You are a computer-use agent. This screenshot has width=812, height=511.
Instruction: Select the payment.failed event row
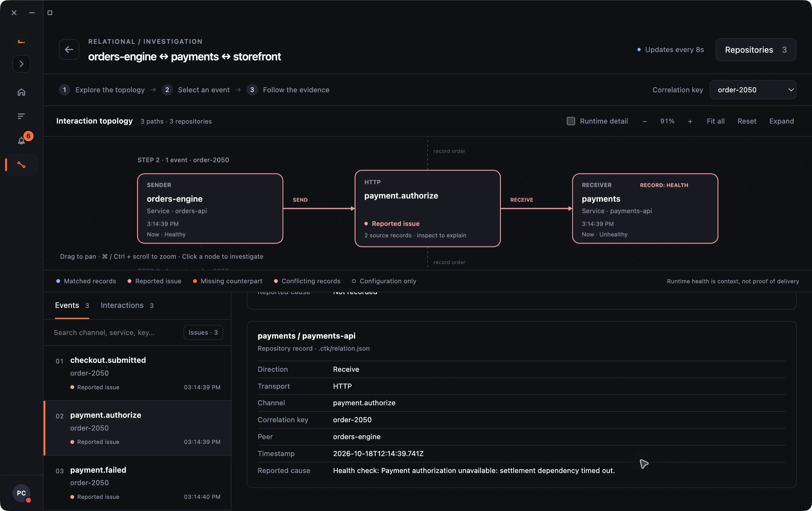tap(137, 483)
